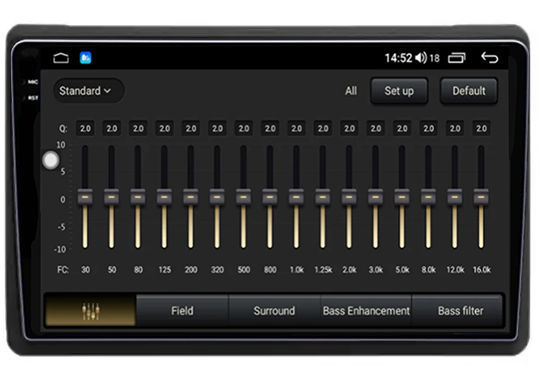Tap the floating white assistive dot
Screen dimensions: 540x373
pyautogui.click(x=51, y=160)
